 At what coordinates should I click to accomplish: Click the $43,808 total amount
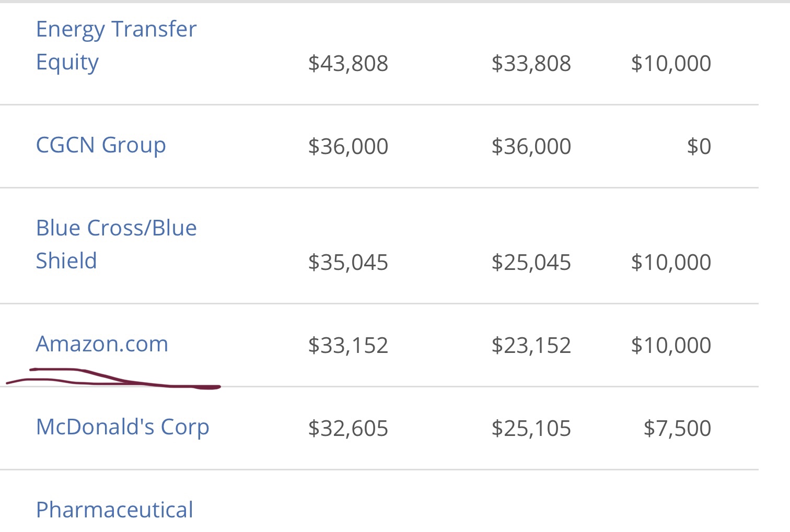click(x=348, y=64)
